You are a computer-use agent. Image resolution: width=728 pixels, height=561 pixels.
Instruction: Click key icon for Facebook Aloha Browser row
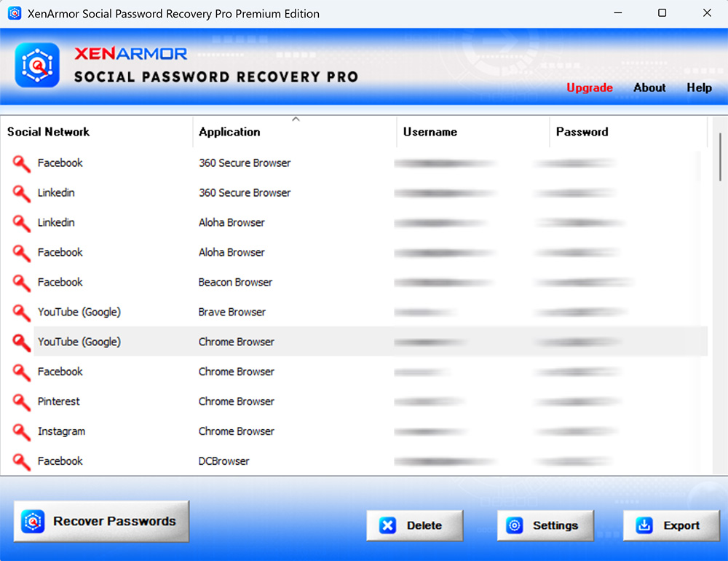21,252
